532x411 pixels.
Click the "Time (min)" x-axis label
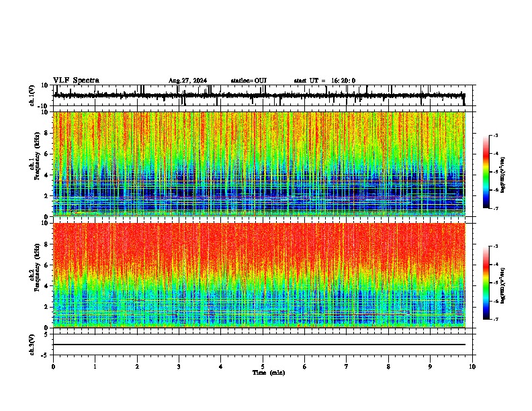[x=269, y=373]
